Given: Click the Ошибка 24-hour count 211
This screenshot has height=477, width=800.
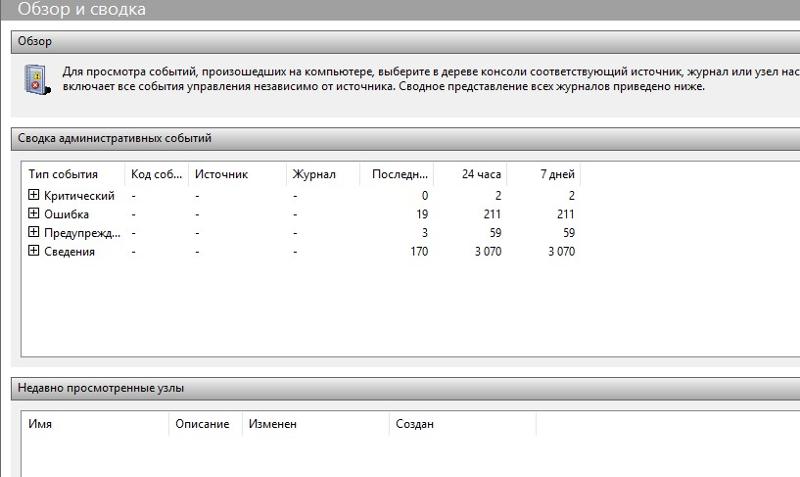Looking at the screenshot, I should click(492, 214).
